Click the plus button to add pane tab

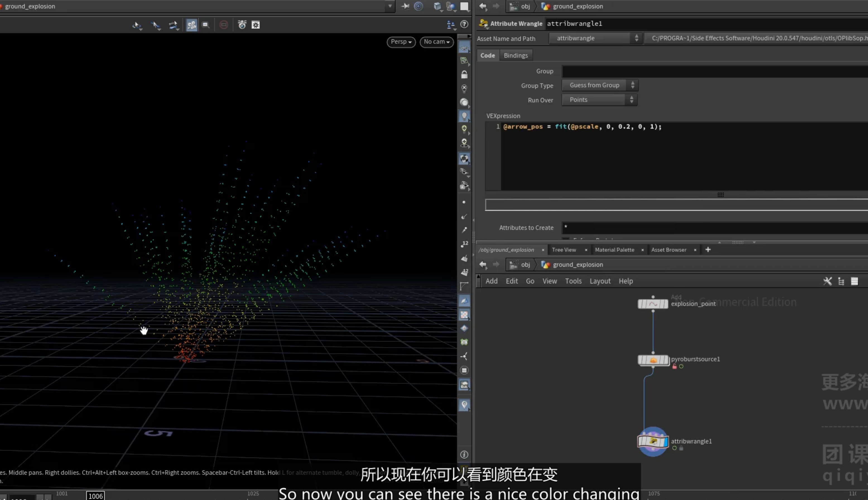[708, 250]
